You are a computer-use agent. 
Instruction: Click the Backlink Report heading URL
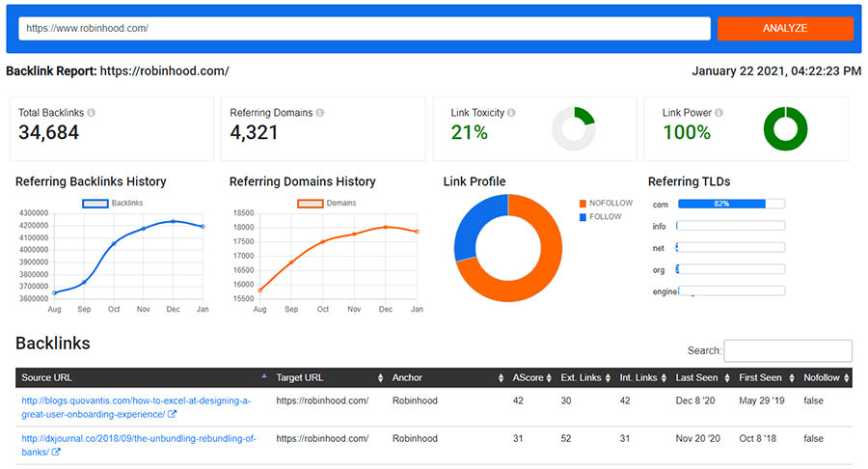coord(164,71)
